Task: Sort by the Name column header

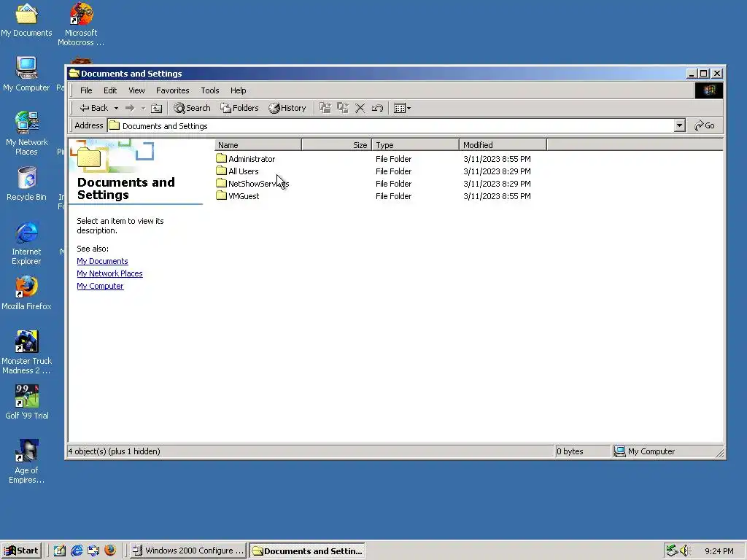Action: coord(258,145)
